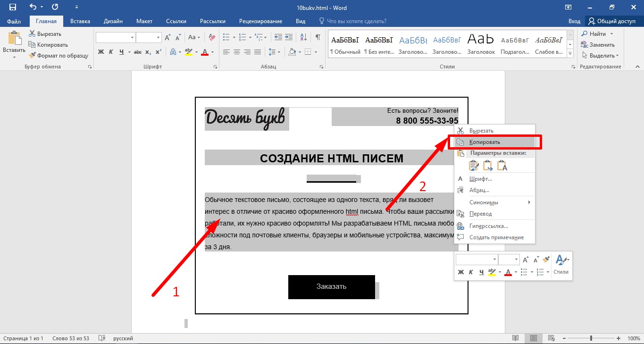644x344 pixels.
Task: Switch to the Вставка ribbon tab
Action: click(x=80, y=21)
